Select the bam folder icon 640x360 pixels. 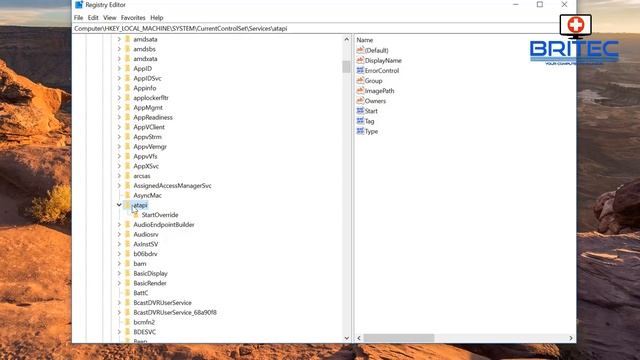(127, 263)
